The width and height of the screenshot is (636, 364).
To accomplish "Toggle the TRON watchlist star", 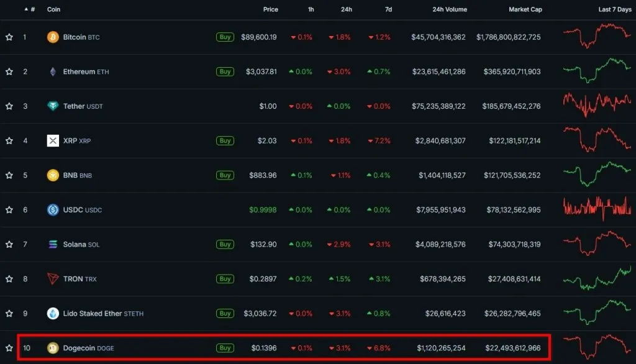I will click(9, 278).
